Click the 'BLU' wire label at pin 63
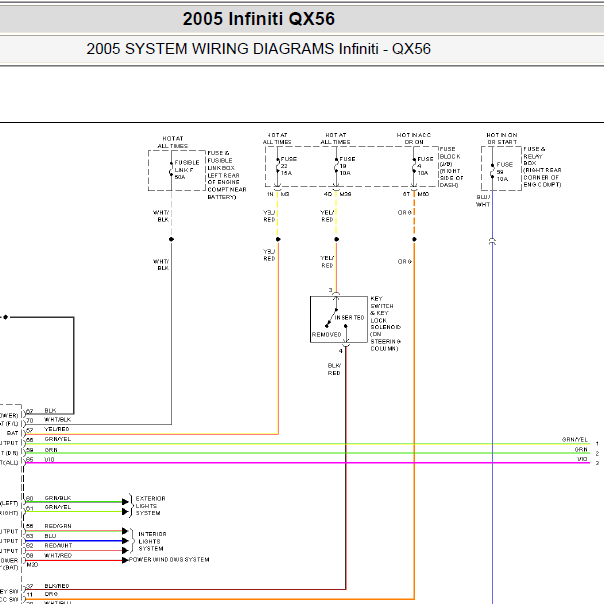Screen dimensions: 604x604 [x=50, y=536]
